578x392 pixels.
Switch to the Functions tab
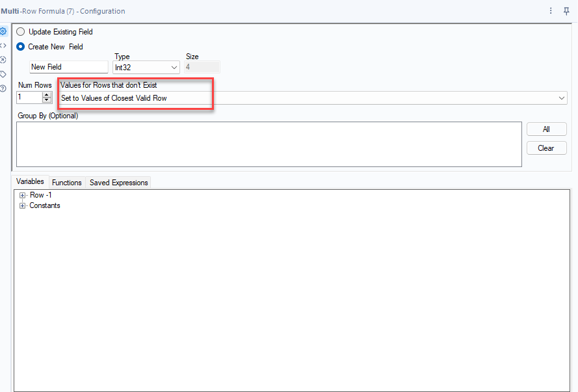point(66,182)
